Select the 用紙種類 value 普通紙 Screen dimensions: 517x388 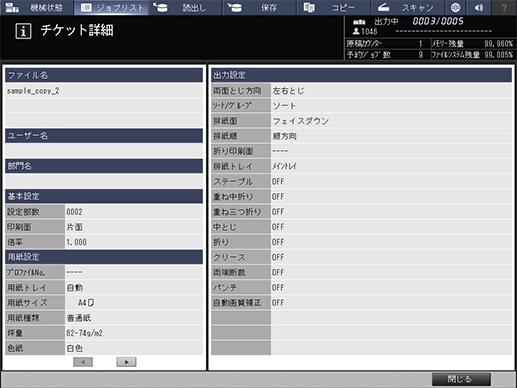pyautogui.click(x=79, y=318)
